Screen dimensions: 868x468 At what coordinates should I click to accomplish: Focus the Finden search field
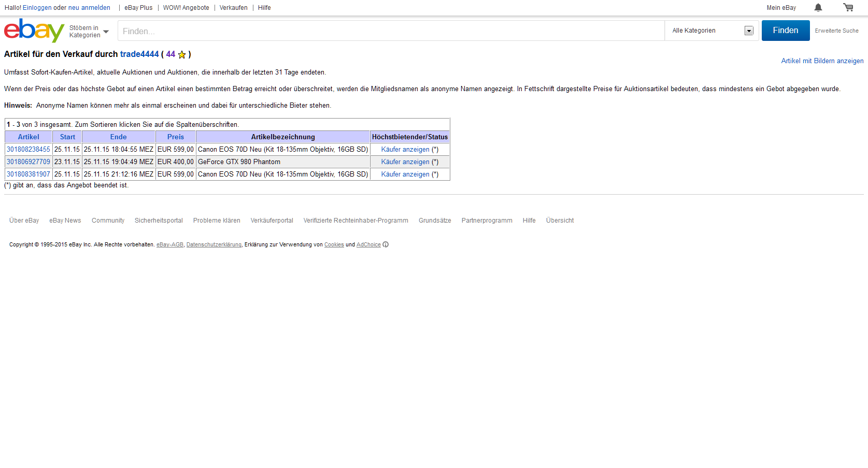pos(391,31)
